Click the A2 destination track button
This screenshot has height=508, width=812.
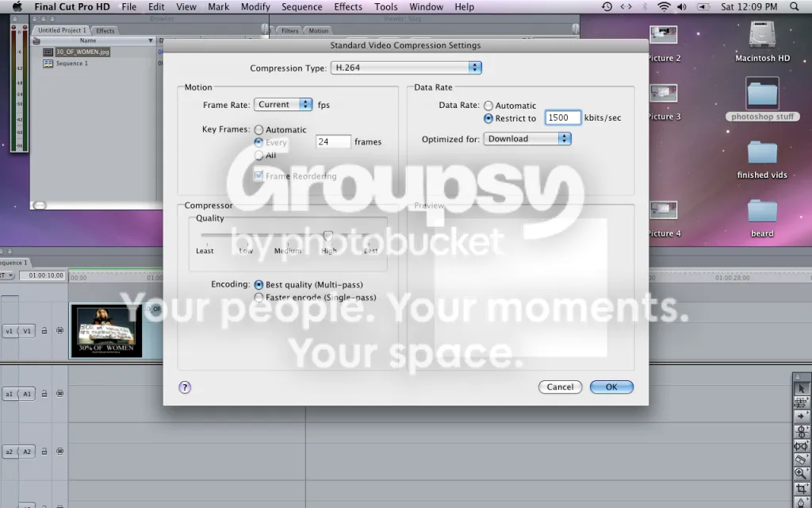click(x=27, y=452)
